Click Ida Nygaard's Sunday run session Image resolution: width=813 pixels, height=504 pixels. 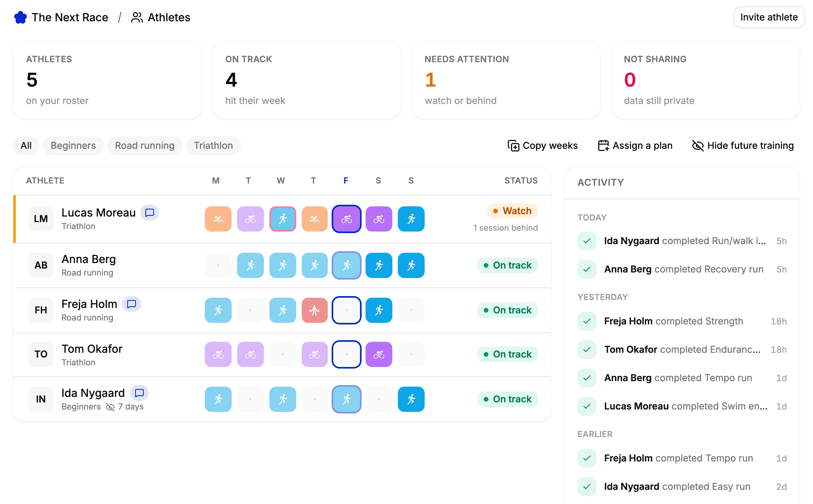point(411,399)
